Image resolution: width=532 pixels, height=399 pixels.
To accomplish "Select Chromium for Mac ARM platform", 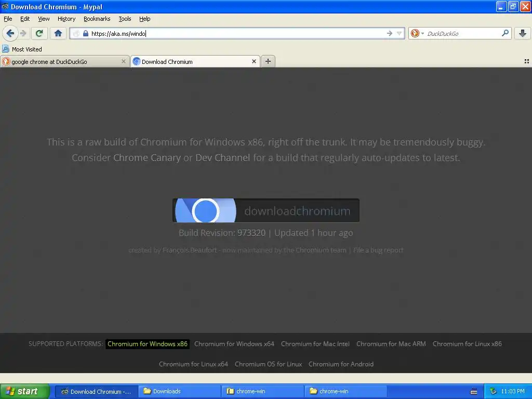I will pos(391,344).
